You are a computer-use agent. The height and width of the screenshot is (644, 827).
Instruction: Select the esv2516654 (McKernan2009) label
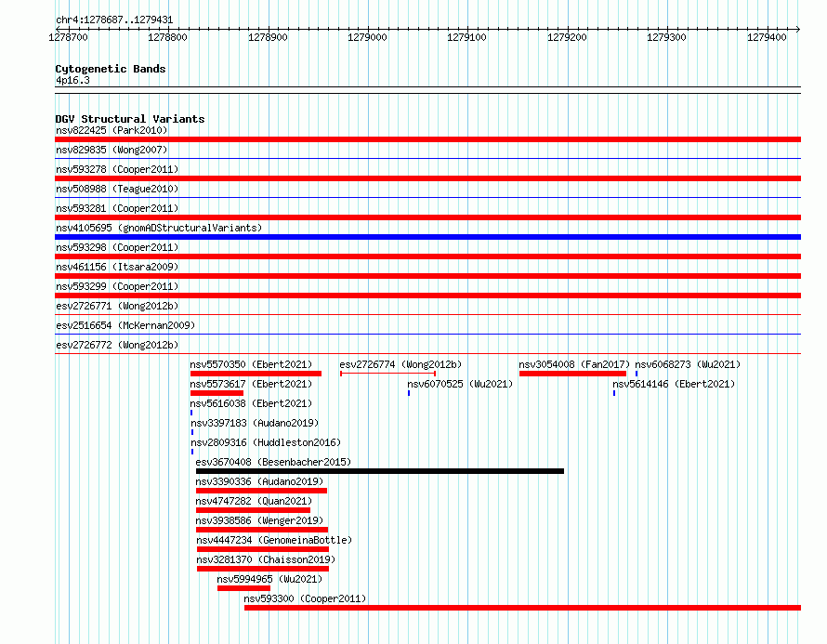[125, 325]
